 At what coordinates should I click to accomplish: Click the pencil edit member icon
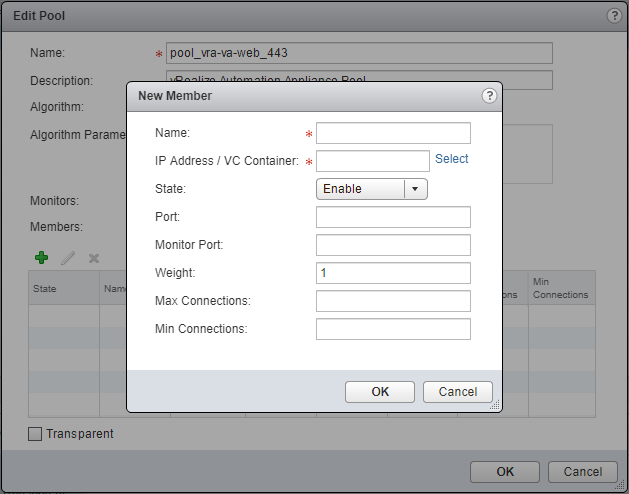(x=68, y=258)
